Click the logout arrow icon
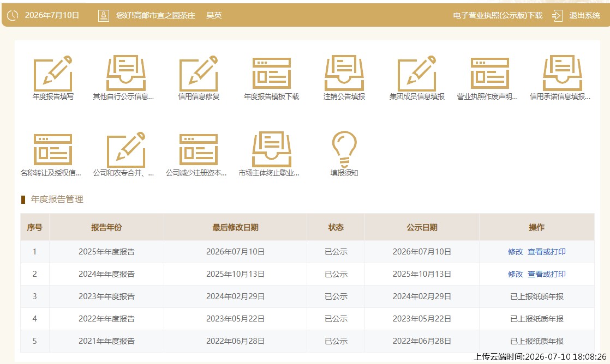The height and width of the screenshot is (364, 610). (x=557, y=16)
